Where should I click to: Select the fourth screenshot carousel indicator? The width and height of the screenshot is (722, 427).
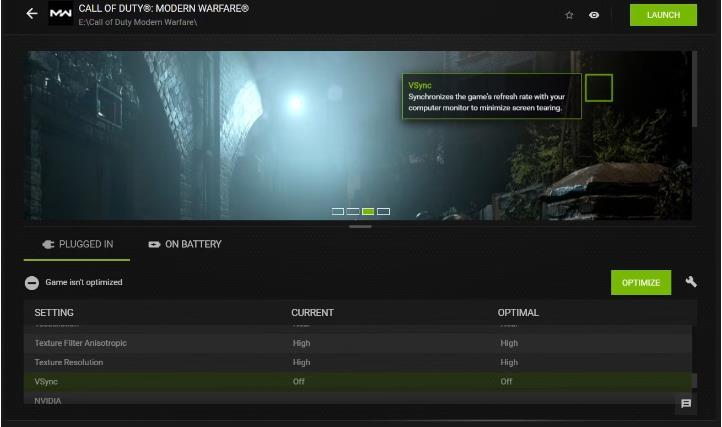click(x=383, y=211)
